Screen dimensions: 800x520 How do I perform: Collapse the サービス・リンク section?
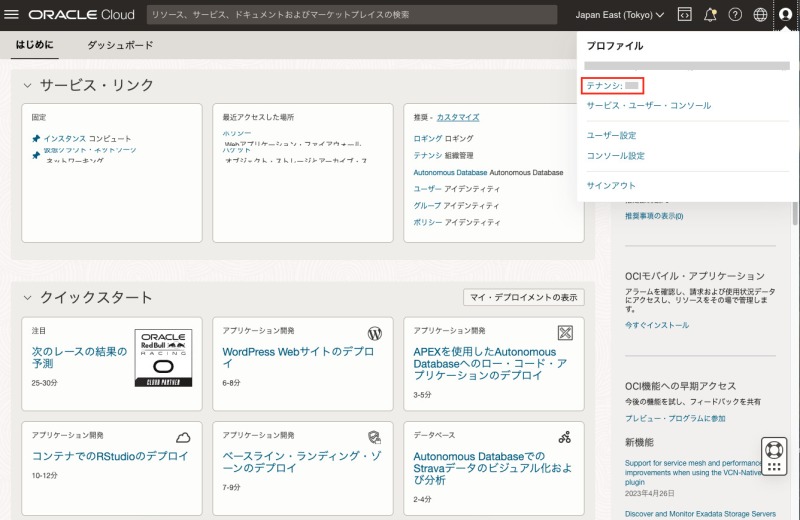click(x=27, y=85)
